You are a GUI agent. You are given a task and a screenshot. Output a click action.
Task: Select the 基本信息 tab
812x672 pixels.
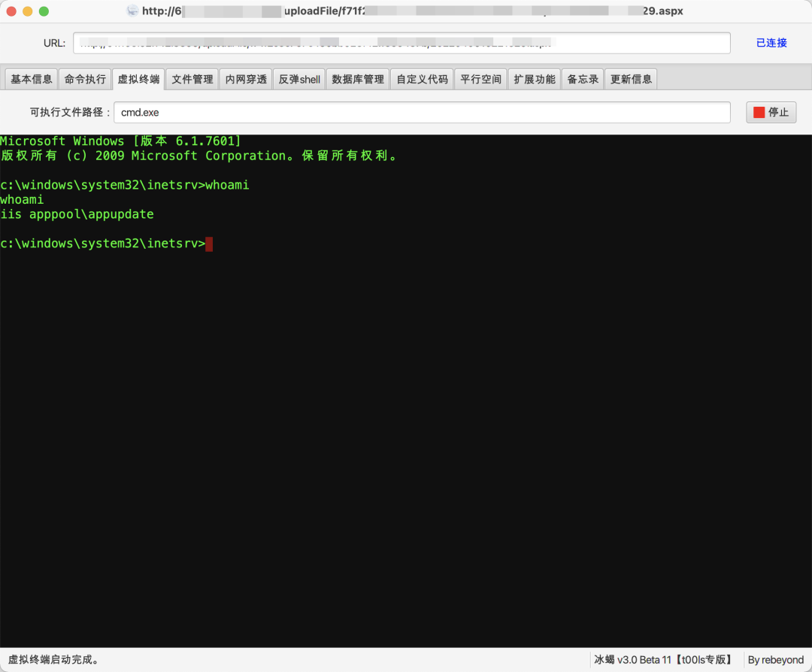tap(30, 78)
